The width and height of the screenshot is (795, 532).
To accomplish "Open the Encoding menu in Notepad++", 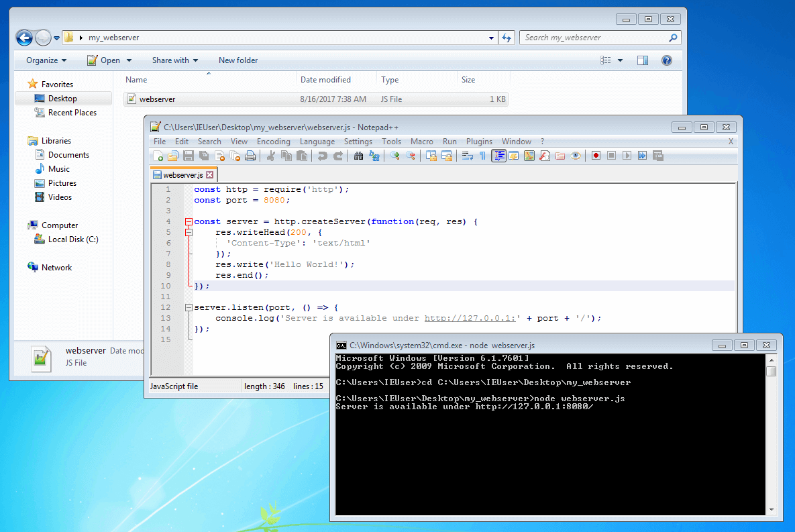I will 273,142.
